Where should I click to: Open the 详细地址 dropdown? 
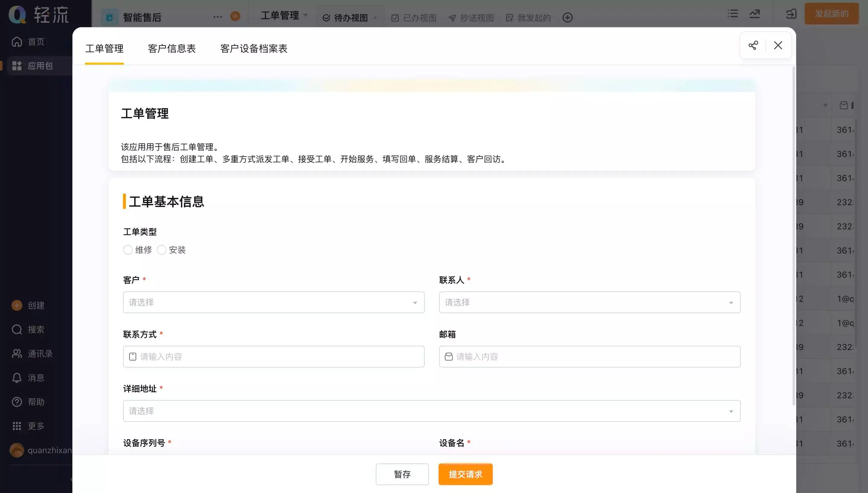click(x=432, y=411)
